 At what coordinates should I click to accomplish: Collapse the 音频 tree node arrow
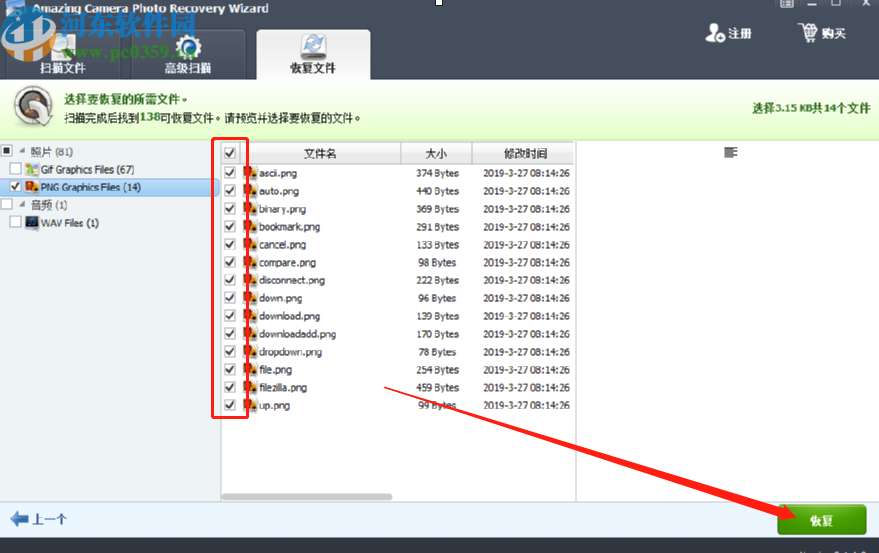22,204
